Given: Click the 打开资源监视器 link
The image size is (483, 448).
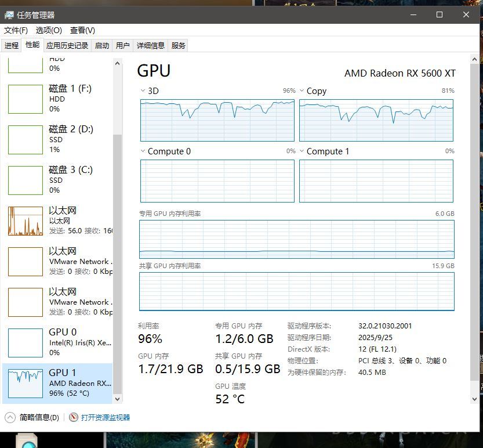Looking at the screenshot, I should [106, 417].
